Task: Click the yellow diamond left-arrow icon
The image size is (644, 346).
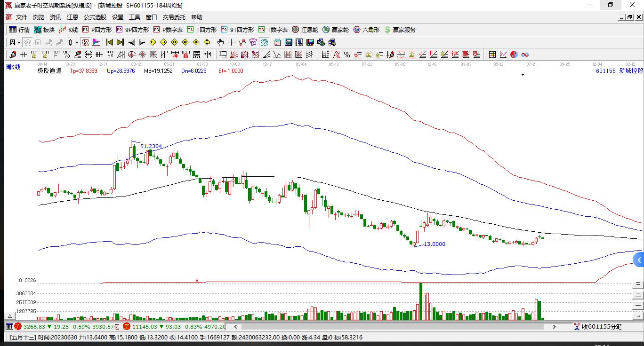Action: tap(153, 42)
